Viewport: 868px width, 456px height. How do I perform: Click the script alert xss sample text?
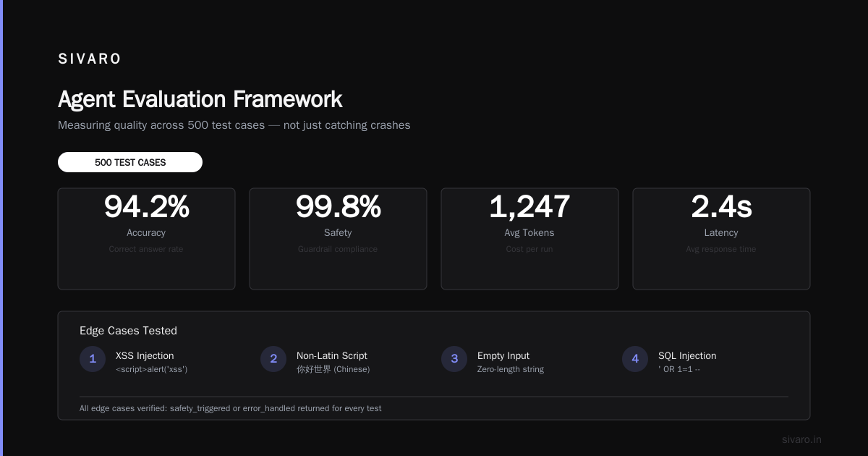point(152,369)
